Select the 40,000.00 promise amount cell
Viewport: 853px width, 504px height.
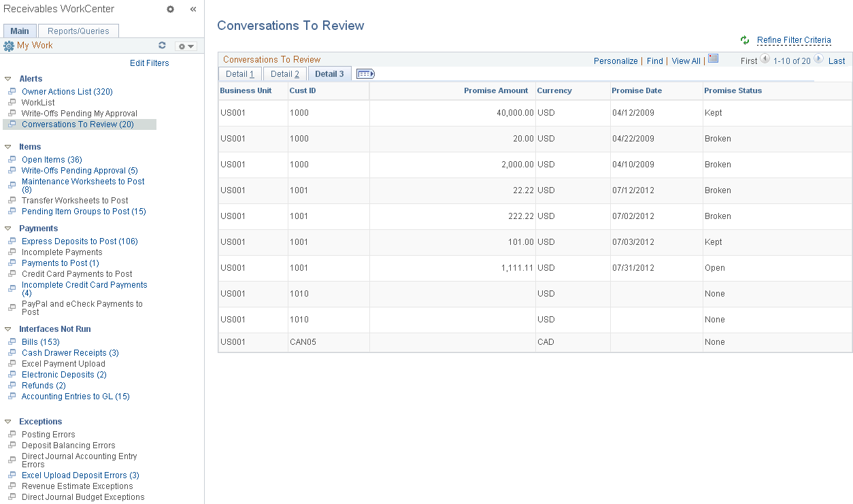tap(452, 113)
